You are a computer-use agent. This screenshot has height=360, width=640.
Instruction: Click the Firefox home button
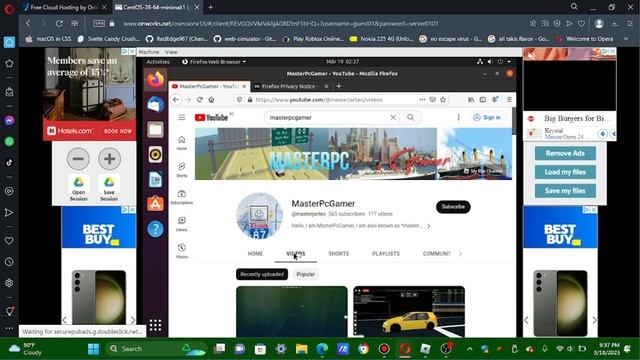tap(211, 100)
